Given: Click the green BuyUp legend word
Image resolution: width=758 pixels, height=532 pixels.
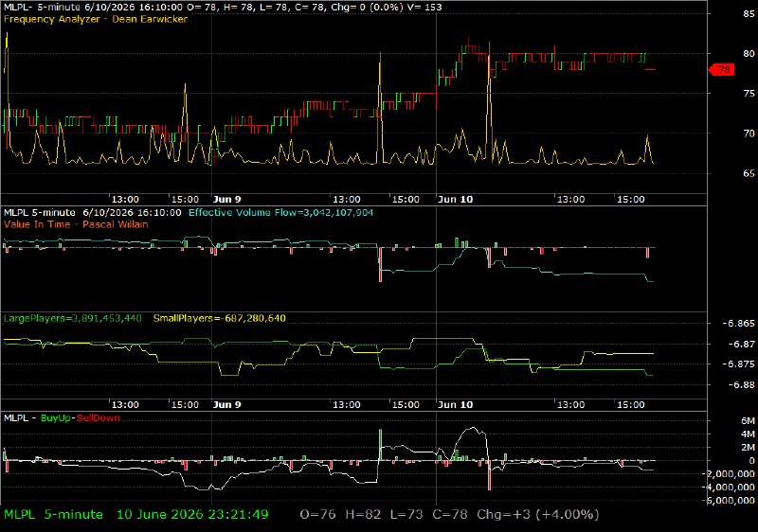Looking at the screenshot, I should (56, 418).
